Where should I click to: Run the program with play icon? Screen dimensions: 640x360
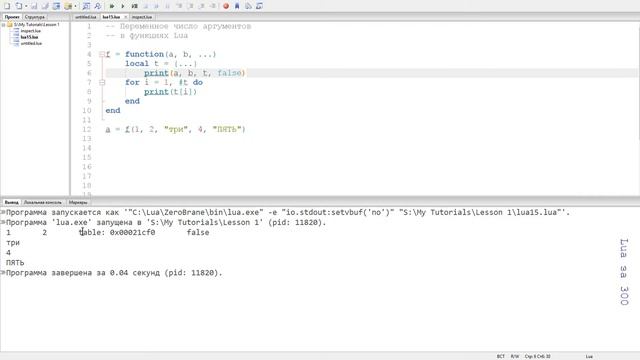pyautogui.click(x=122, y=6)
